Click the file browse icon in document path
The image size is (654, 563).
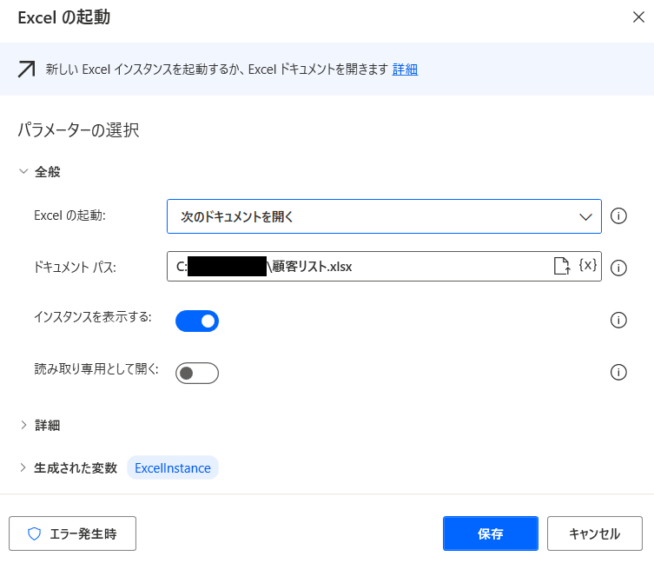click(561, 266)
